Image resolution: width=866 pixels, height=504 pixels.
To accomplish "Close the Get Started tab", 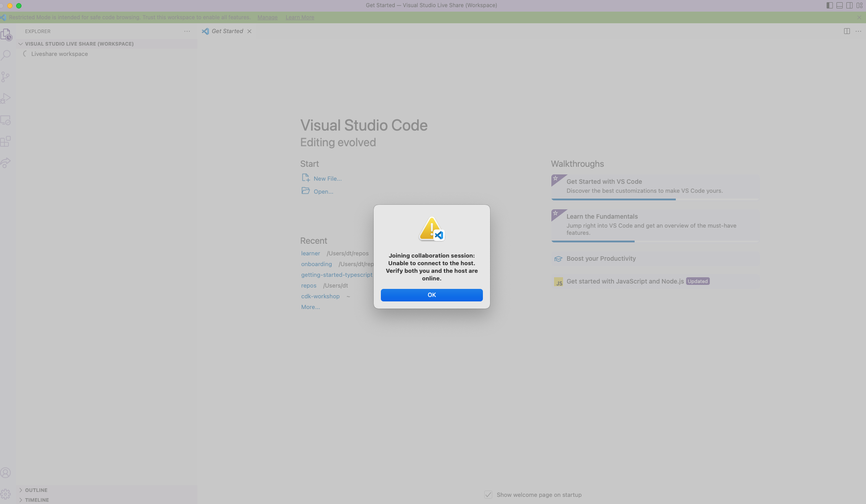I will point(249,31).
